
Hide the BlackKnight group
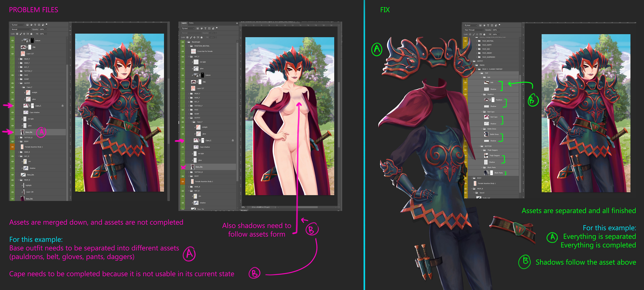click(183, 42)
